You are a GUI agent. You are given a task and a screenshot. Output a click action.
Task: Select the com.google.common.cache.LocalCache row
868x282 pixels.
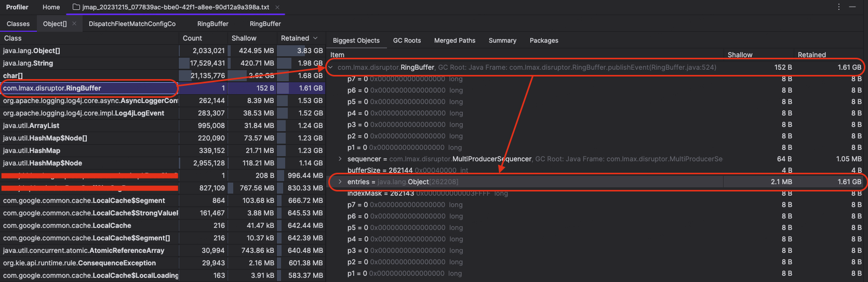point(163,225)
